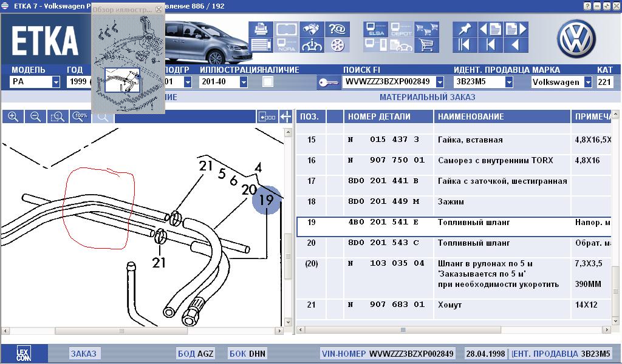Open the VIN search dropdown
This screenshot has height=364, width=622.
coord(440,82)
